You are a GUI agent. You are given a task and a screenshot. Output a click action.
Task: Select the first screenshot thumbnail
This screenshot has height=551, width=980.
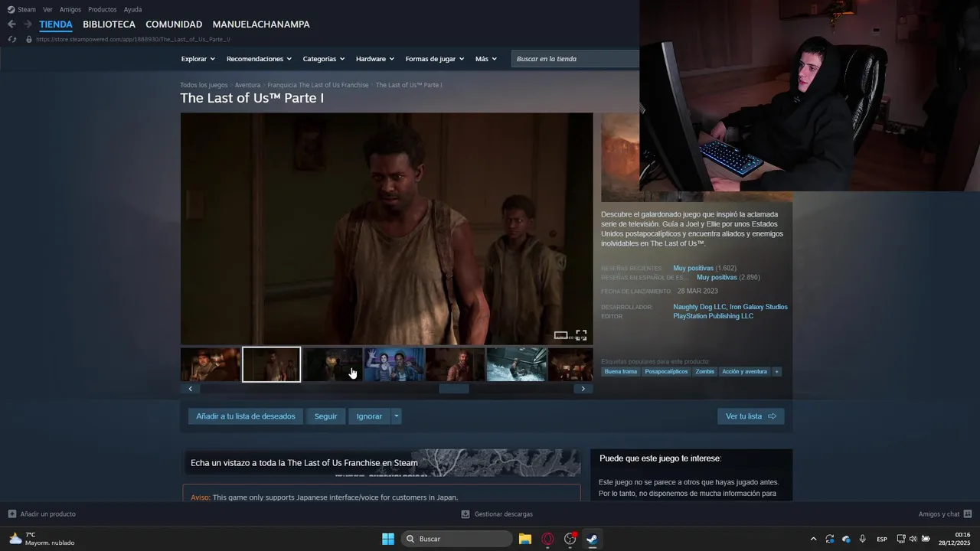211,364
